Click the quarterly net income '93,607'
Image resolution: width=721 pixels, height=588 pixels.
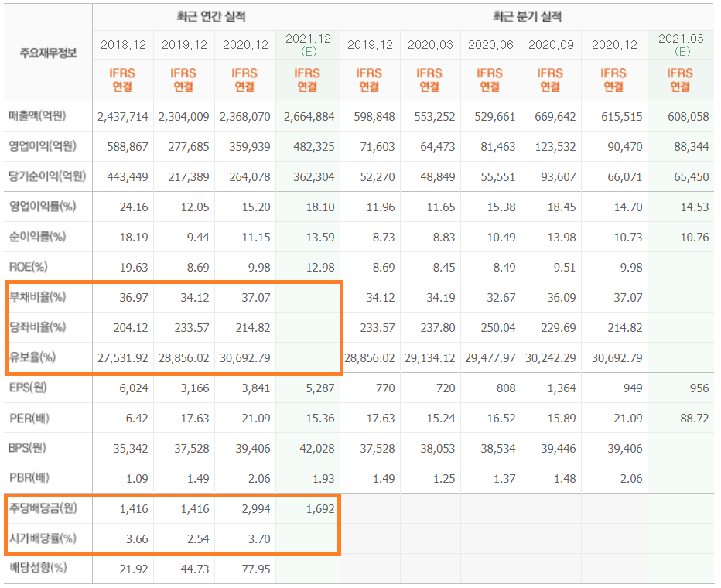559,177
